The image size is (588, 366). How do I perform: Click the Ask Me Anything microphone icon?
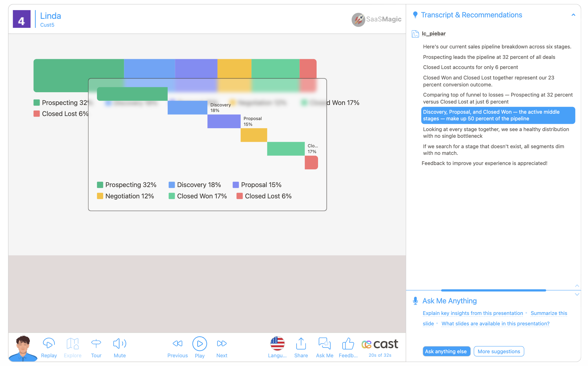pos(415,301)
